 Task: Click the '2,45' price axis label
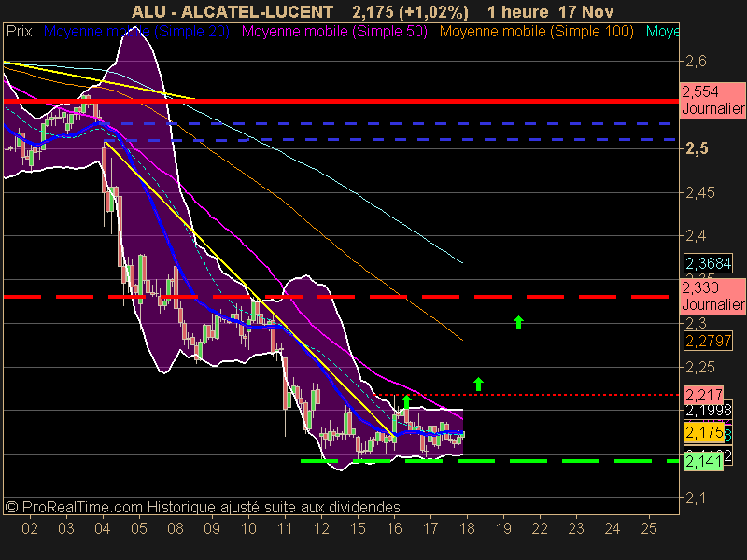pos(699,192)
